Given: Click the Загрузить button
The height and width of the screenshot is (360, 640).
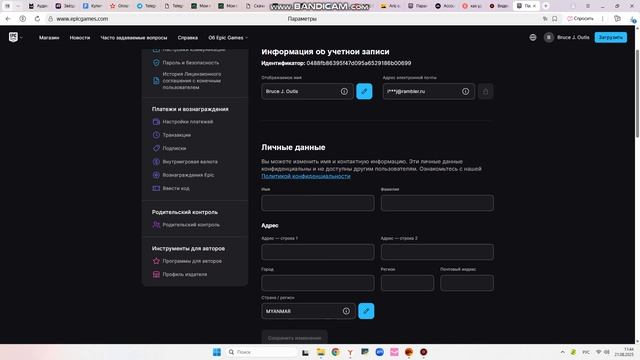Looking at the screenshot, I should click(611, 37).
